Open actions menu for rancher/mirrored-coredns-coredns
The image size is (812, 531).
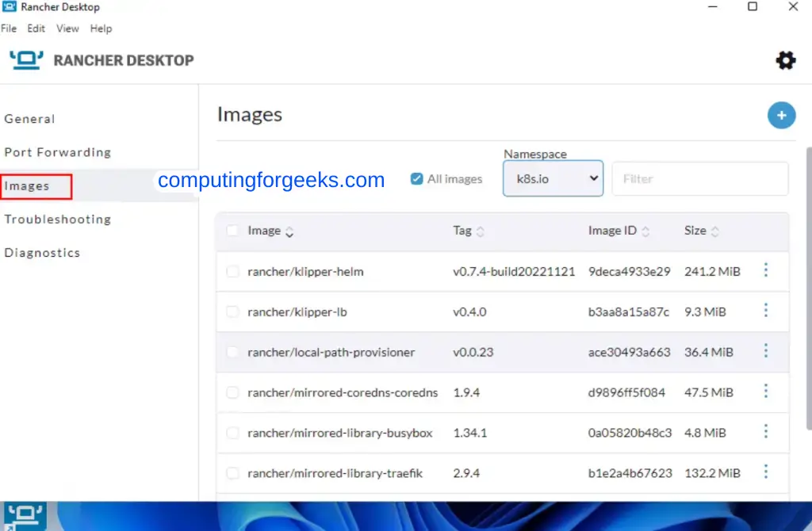point(765,392)
